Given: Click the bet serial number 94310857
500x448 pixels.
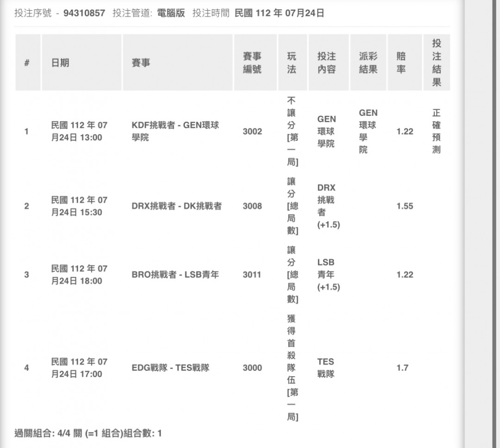Looking at the screenshot, I should 84,13.
